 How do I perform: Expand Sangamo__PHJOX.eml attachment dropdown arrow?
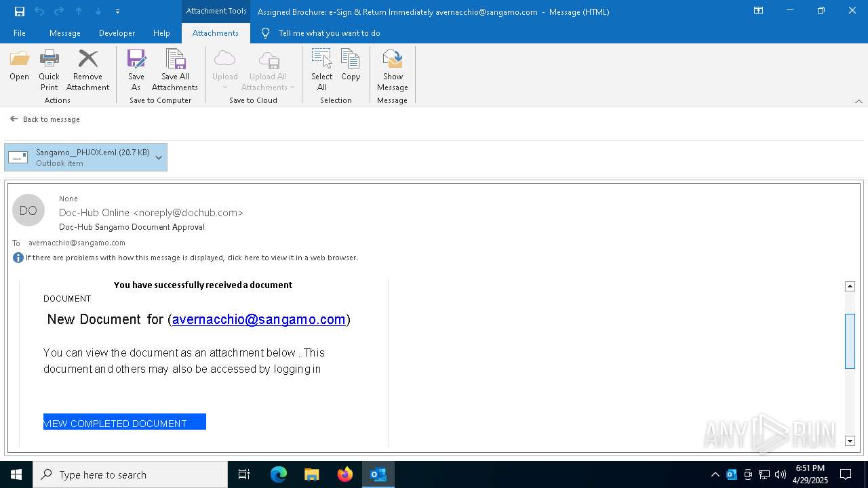point(159,157)
